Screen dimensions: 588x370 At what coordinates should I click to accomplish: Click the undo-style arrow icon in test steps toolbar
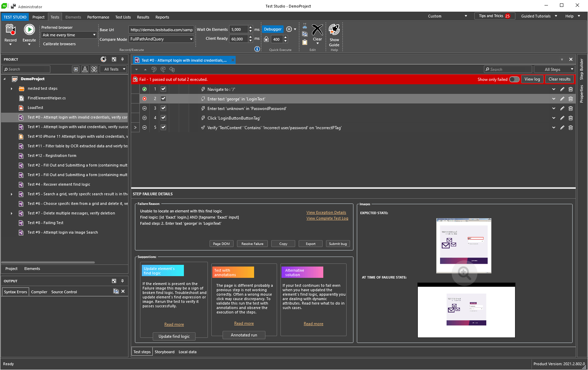(x=154, y=70)
